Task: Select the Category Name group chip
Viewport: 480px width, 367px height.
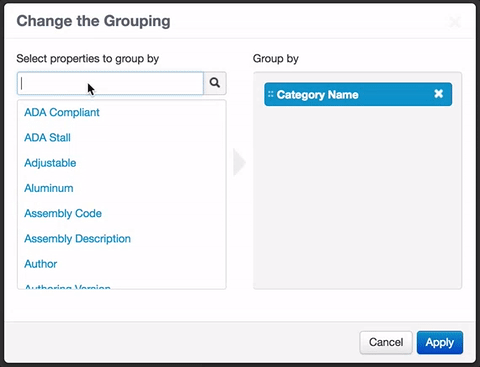Action: [x=358, y=94]
